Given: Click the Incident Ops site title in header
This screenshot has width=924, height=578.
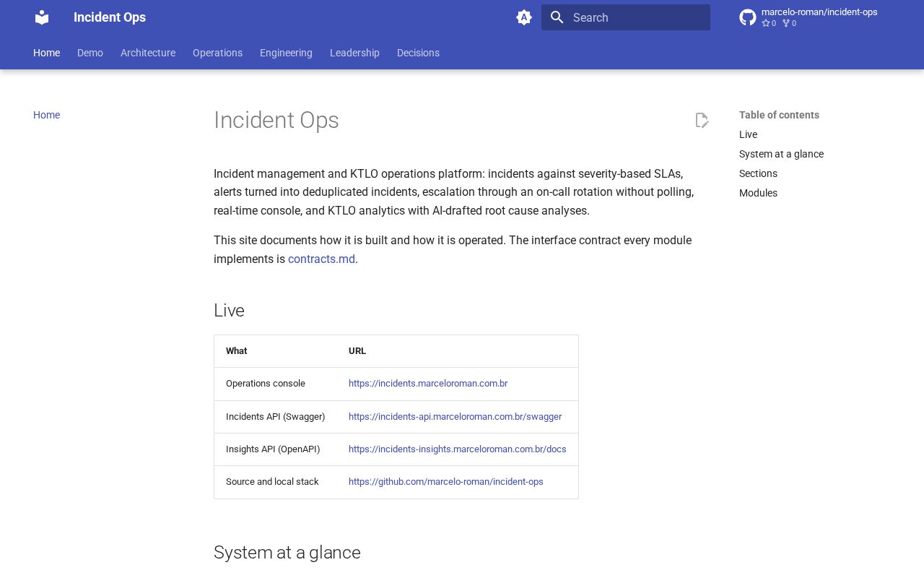Looking at the screenshot, I should 110,17.
